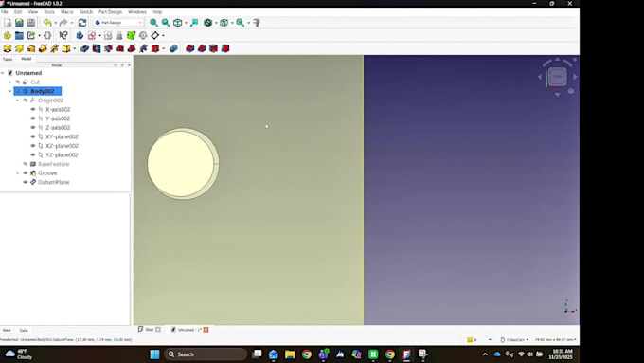Create a new document with toolbar icon
The image size is (644, 363).
click(x=8, y=23)
